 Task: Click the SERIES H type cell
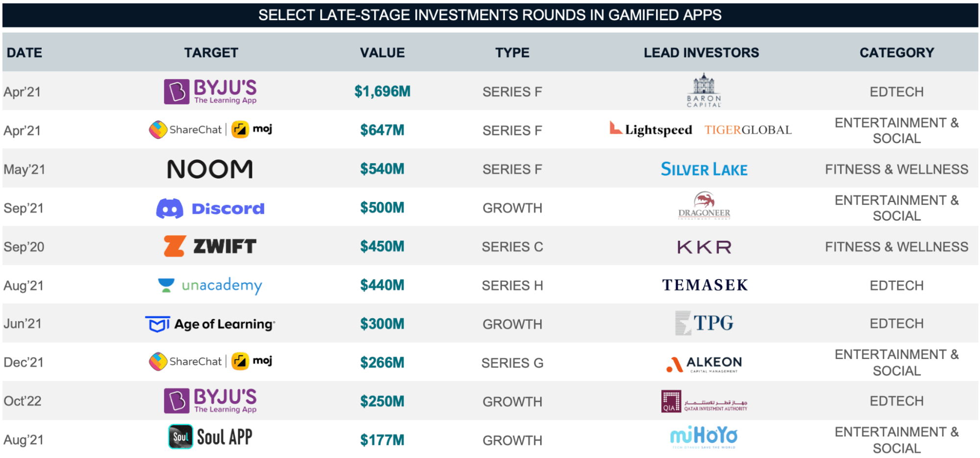(512, 285)
